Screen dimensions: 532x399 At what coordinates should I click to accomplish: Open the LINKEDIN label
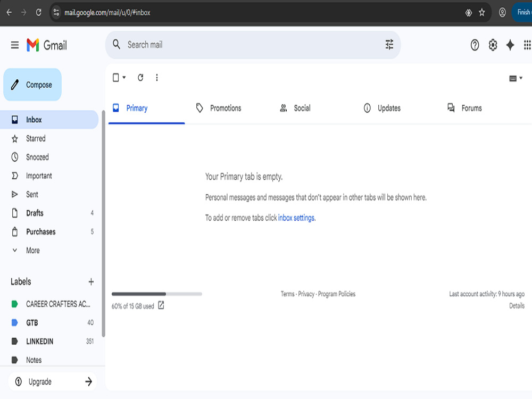click(49, 342)
